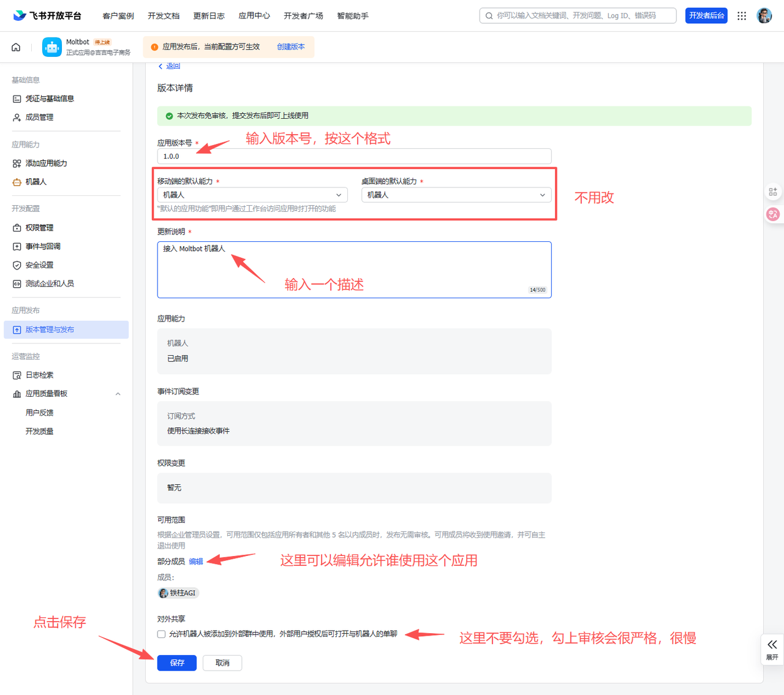Viewport: 784px width, 695px height.
Task: Click the Moltbot app robot icon
Action: point(52,47)
